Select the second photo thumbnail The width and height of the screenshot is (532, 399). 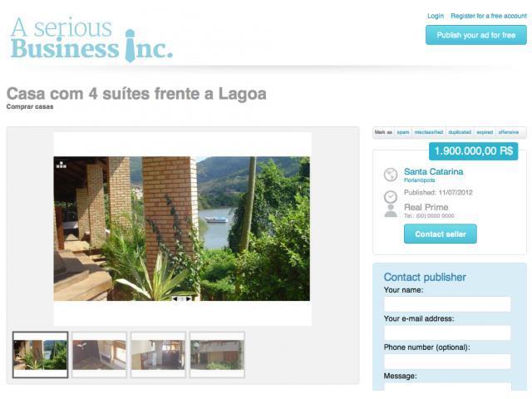click(99, 355)
